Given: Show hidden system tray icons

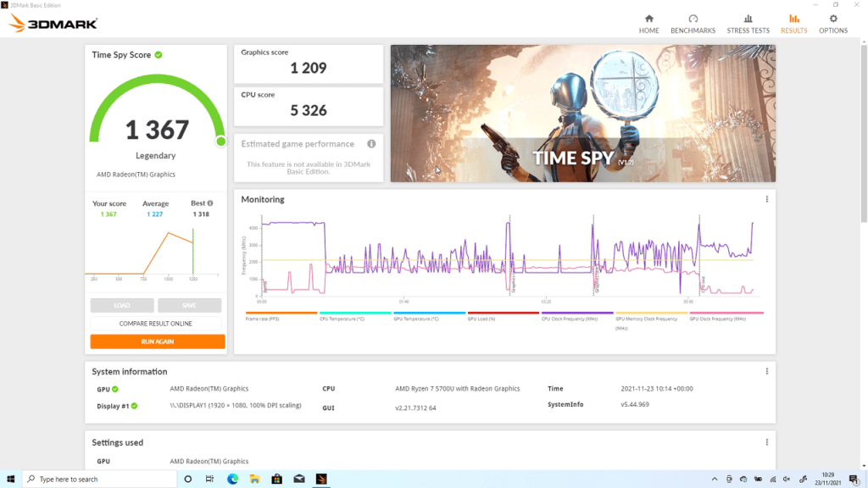Looking at the screenshot, I should tap(714, 480).
